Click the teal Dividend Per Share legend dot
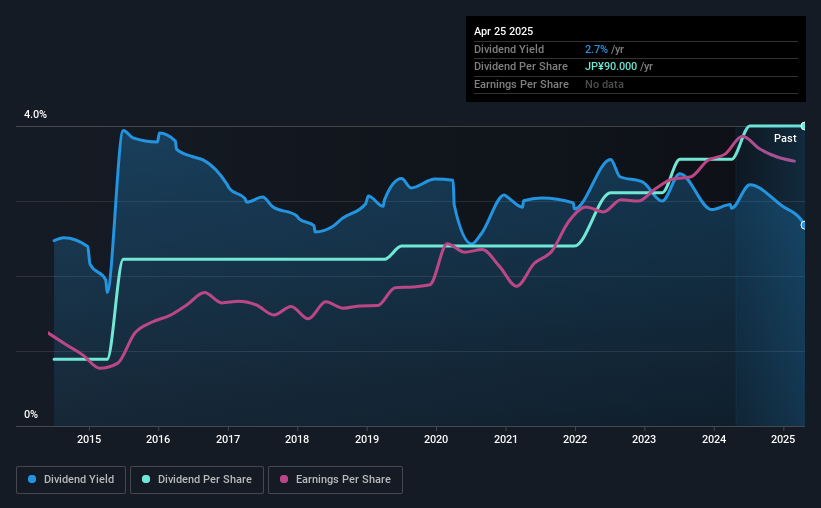 (146, 479)
